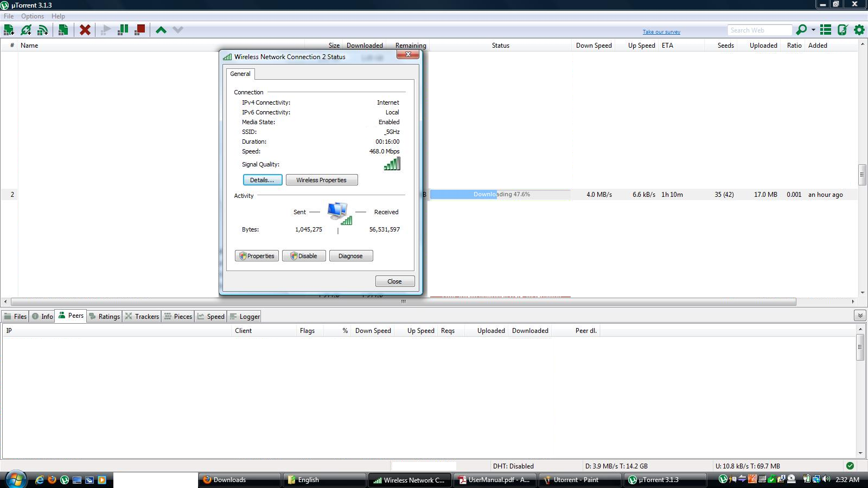This screenshot has height=488, width=868.
Task: Switch to the Logger tab
Action: click(x=244, y=316)
